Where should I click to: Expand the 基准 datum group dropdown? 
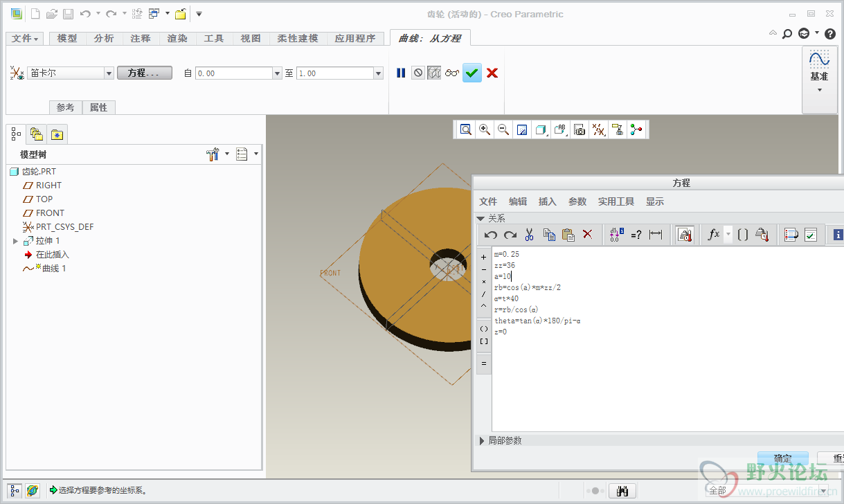[819, 90]
